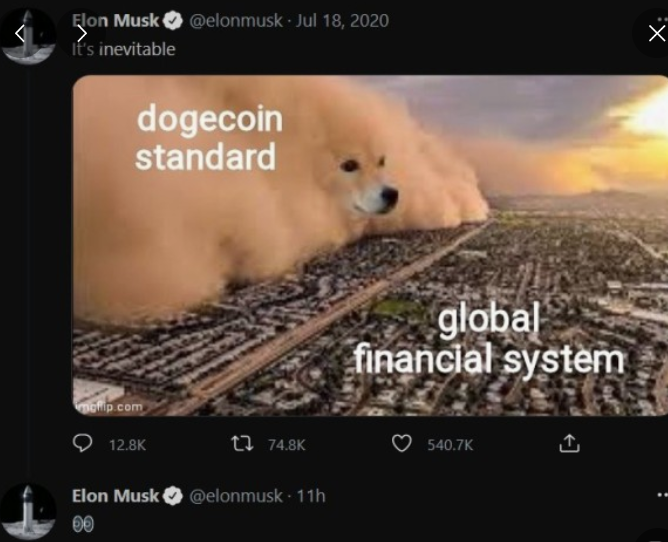
Task: Close the media viewer with X
Action: click(656, 33)
